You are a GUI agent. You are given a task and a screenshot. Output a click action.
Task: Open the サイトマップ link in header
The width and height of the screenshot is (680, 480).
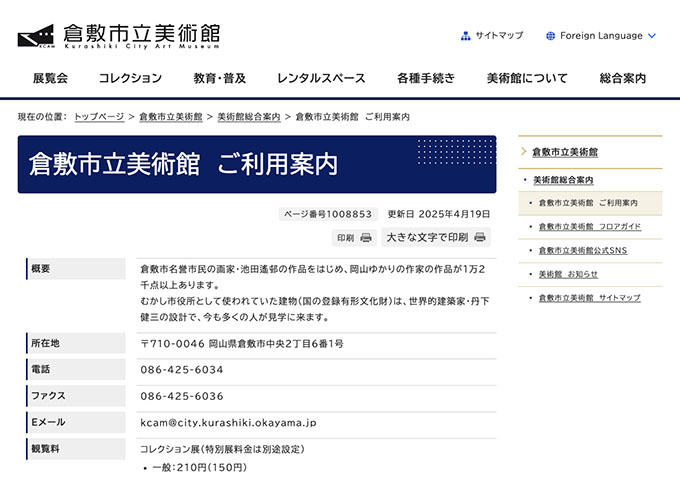(499, 36)
